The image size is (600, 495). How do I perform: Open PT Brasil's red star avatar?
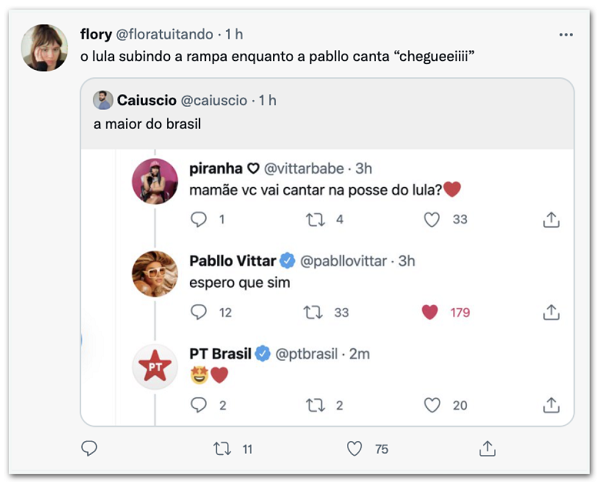coord(155,369)
